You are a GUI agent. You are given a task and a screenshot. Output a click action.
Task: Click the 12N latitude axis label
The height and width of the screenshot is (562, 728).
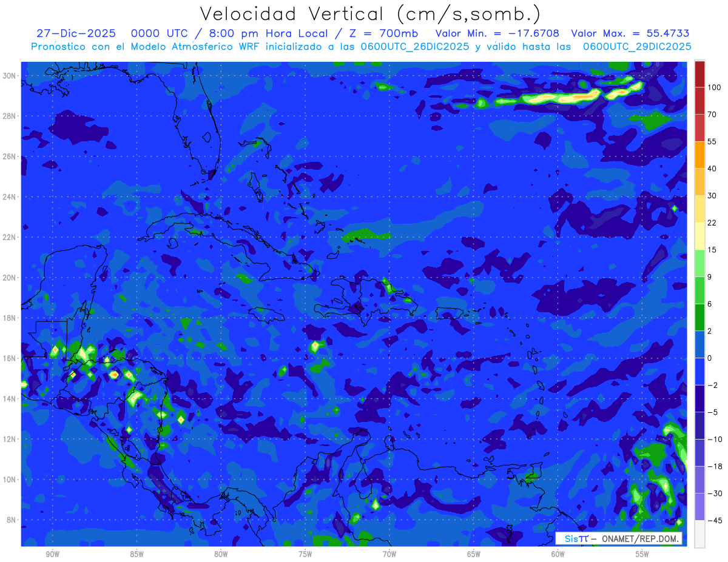point(10,439)
